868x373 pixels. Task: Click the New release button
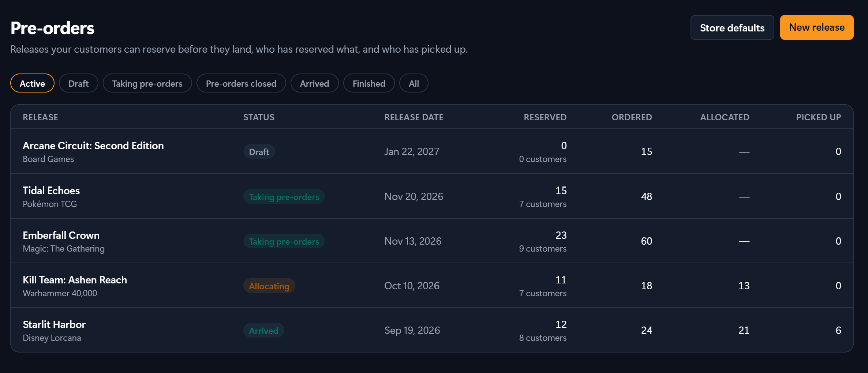click(x=816, y=27)
